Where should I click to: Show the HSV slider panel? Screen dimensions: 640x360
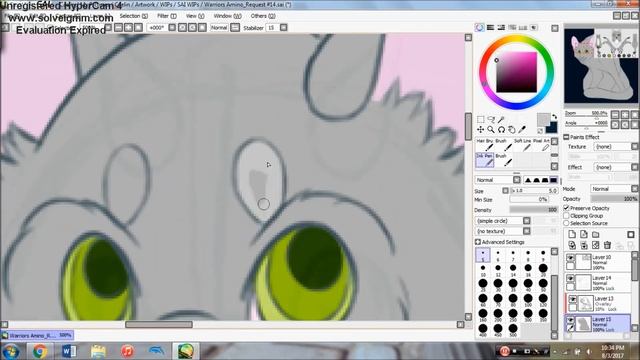pos(501,27)
